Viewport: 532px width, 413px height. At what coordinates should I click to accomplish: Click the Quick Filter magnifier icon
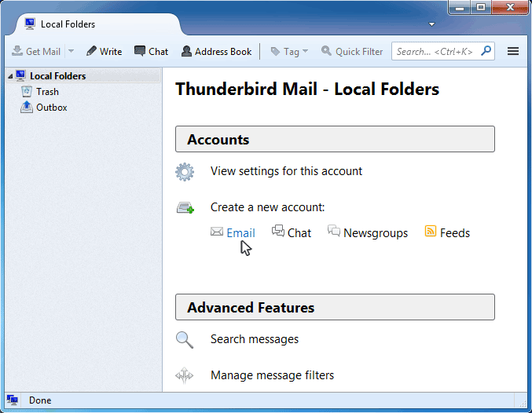pos(326,51)
